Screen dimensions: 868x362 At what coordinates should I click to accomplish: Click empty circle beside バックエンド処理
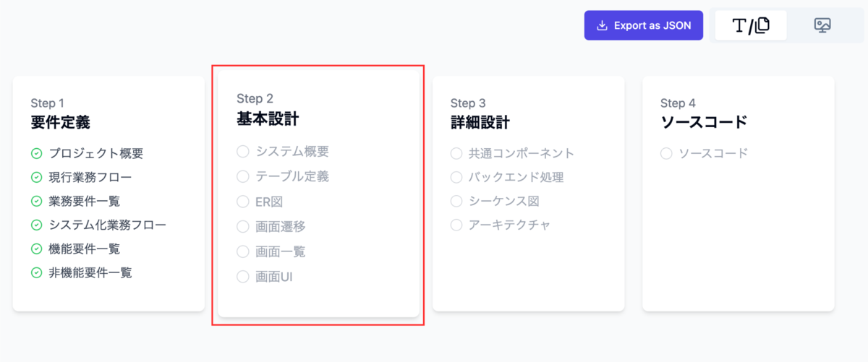coord(456,177)
